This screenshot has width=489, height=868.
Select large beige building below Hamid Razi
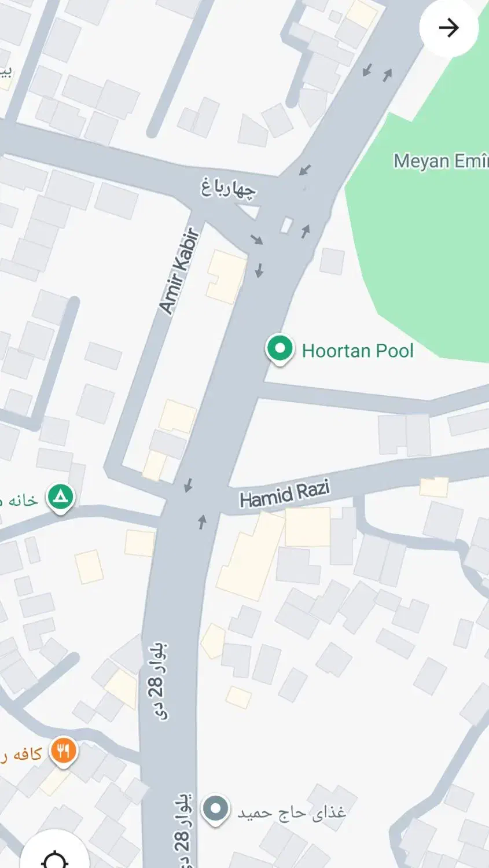click(251, 556)
